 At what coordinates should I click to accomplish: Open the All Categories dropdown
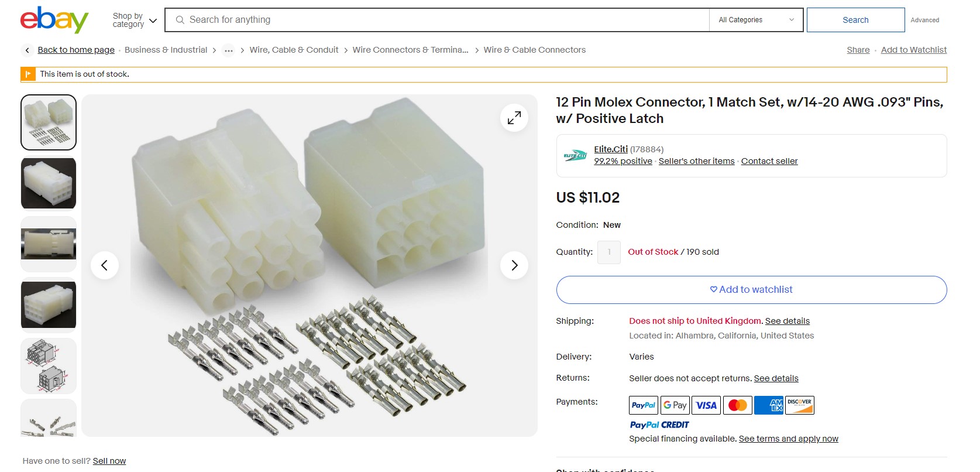(755, 20)
